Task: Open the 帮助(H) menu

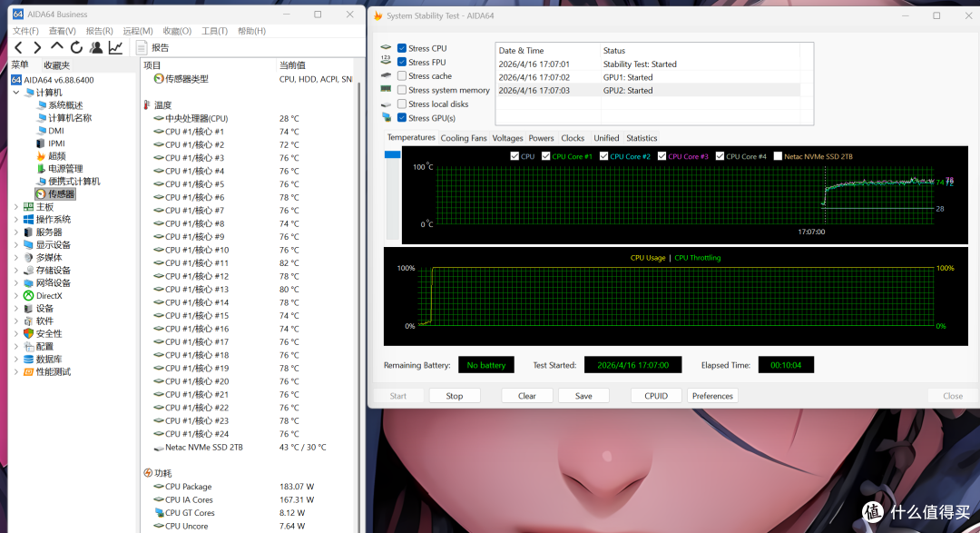Action: 251,31
